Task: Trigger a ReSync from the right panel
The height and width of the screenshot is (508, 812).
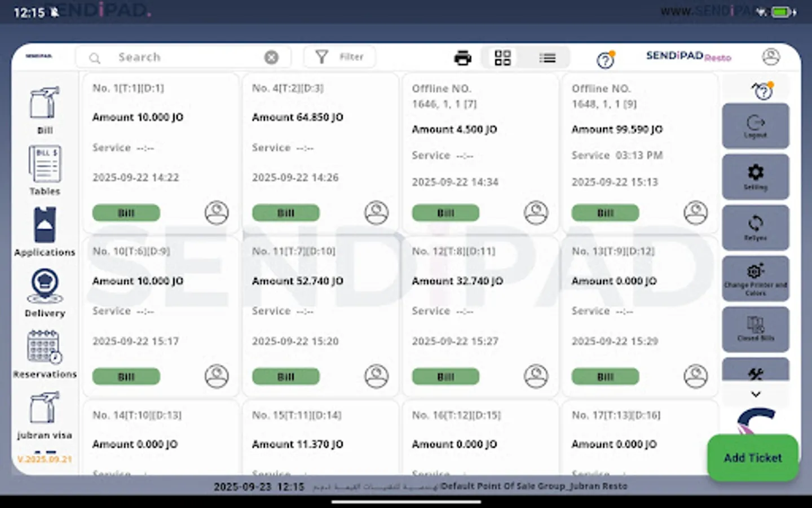Action: 756,227
